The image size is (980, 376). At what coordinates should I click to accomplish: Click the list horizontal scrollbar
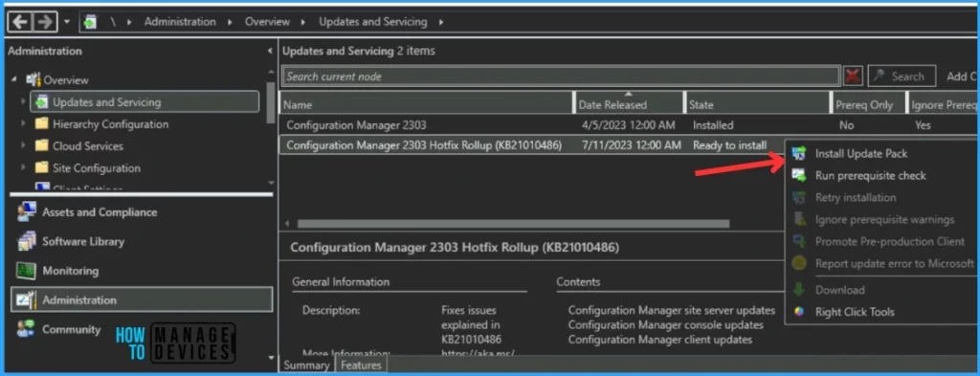pos(513,223)
